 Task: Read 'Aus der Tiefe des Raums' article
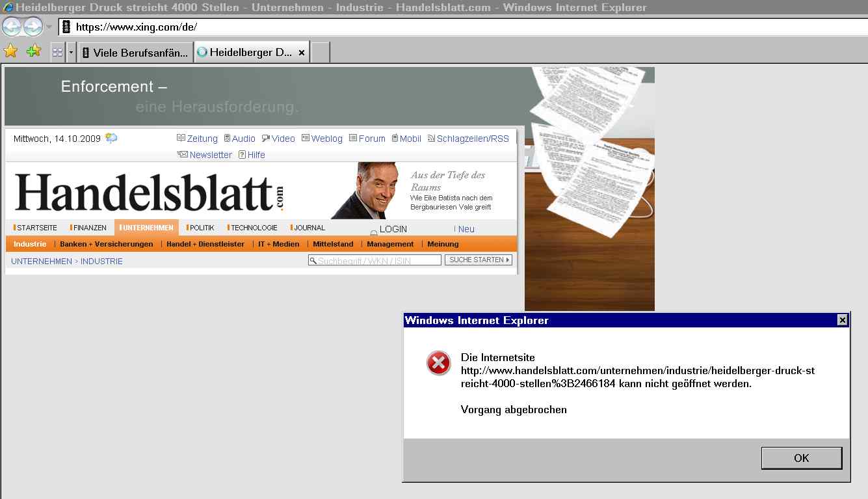tap(448, 181)
